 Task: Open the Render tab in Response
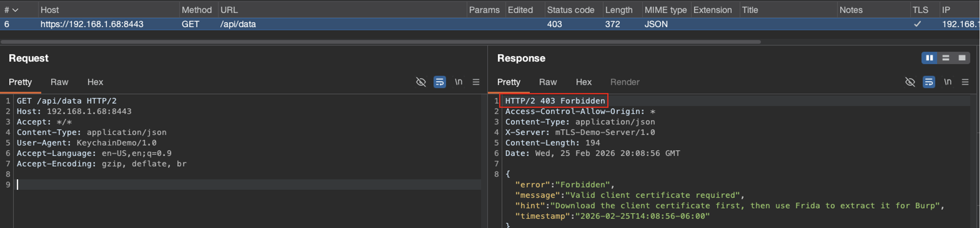pyautogui.click(x=624, y=82)
